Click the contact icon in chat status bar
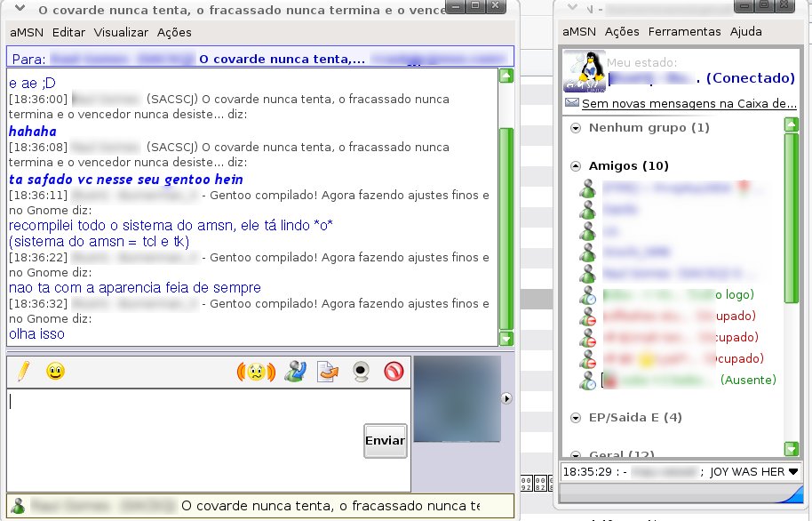The width and height of the screenshot is (812, 521). pos(18,506)
